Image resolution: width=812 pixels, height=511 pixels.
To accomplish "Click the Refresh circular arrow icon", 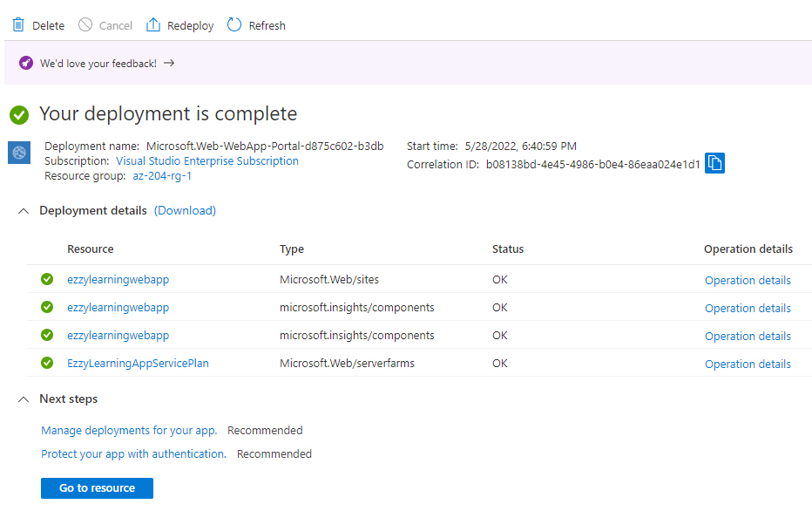I will tap(234, 25).
